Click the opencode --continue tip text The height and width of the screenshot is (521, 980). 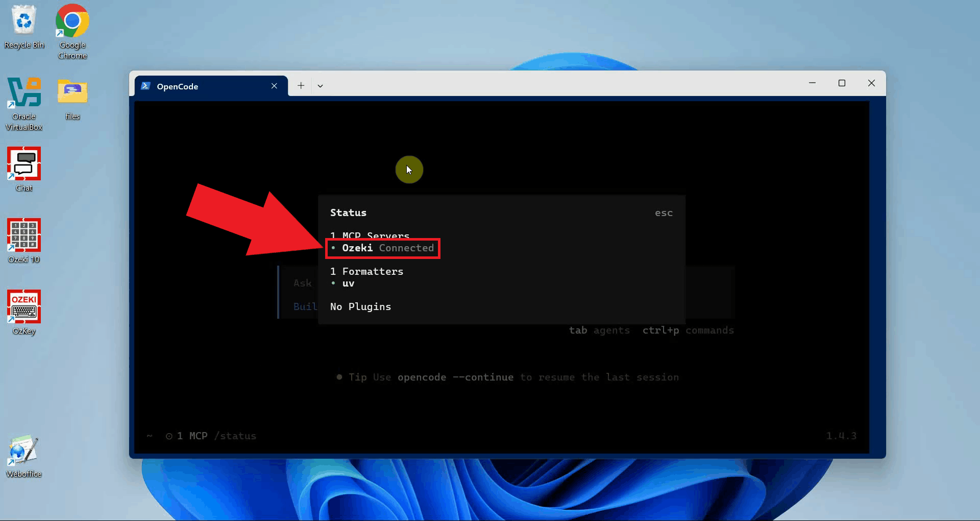[x=455, y=377]
